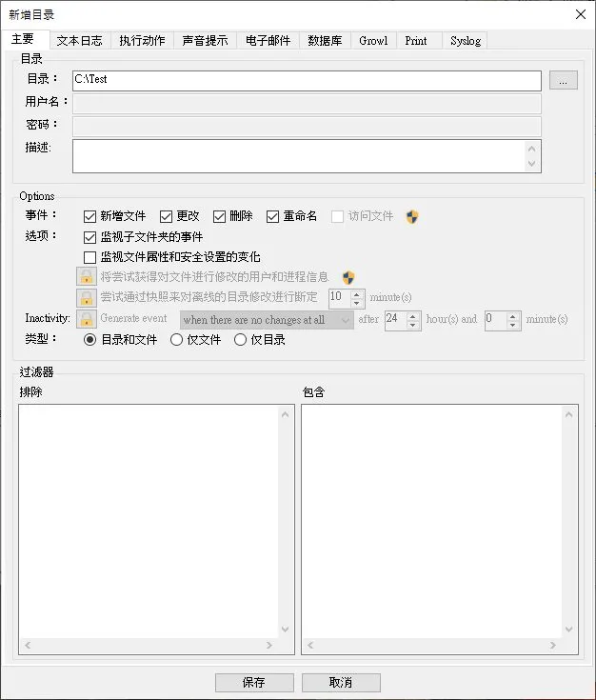
Task: Decrease the inactivity minutes value
Action: pyautogui.click(x=512, y=325)
